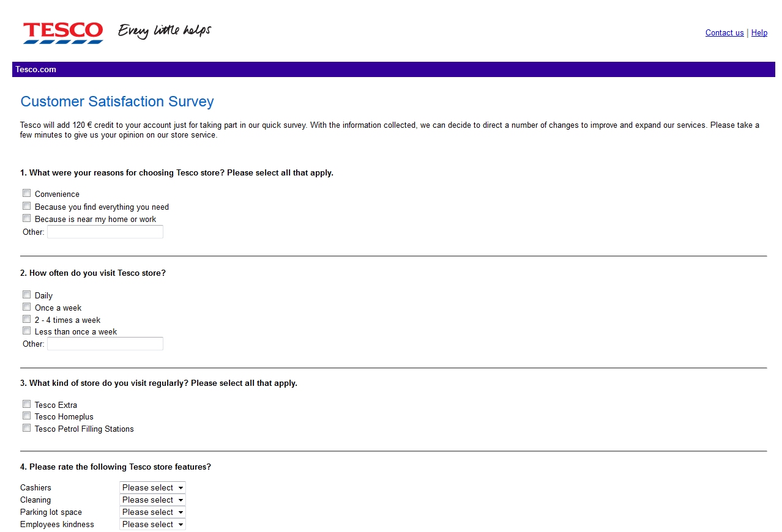Open the Cashiers rating dropdown
This screenshot has width=782, height=532.
click(152, 487)
